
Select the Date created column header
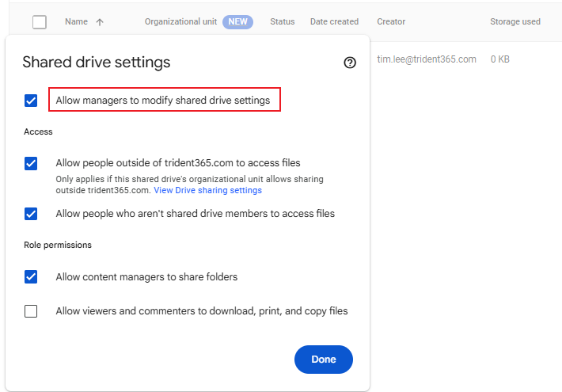tap(334, 22)
